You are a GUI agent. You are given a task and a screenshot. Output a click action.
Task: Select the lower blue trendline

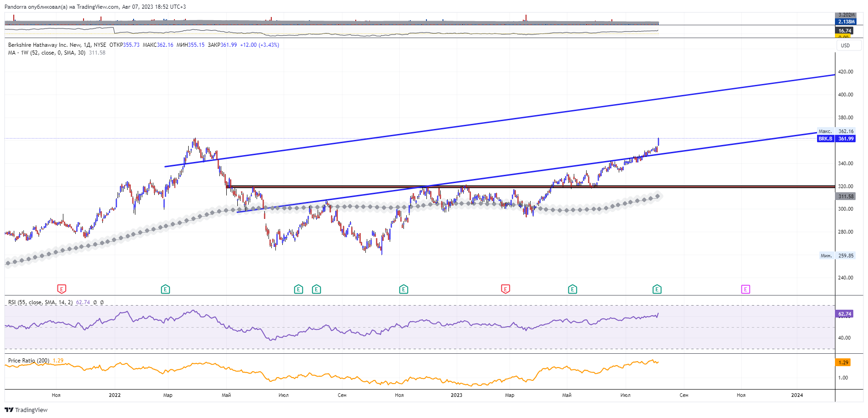(x=528, y=173)
